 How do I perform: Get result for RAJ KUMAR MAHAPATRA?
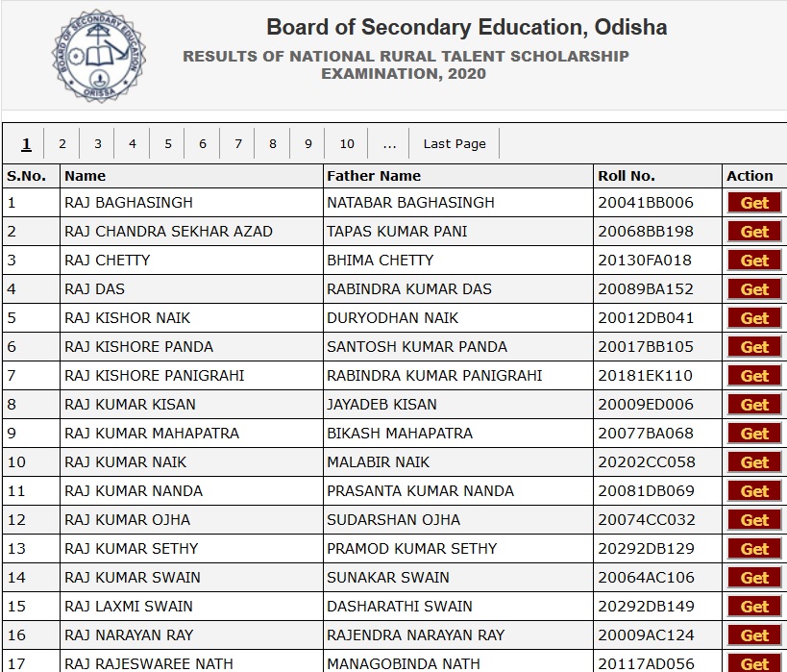coord(754,434)
